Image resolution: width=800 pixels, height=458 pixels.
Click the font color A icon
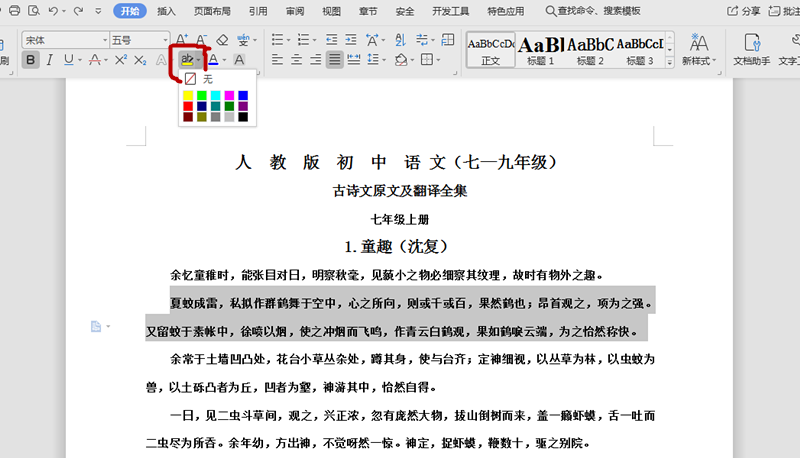pyautogui.click(x=213, y=60)
